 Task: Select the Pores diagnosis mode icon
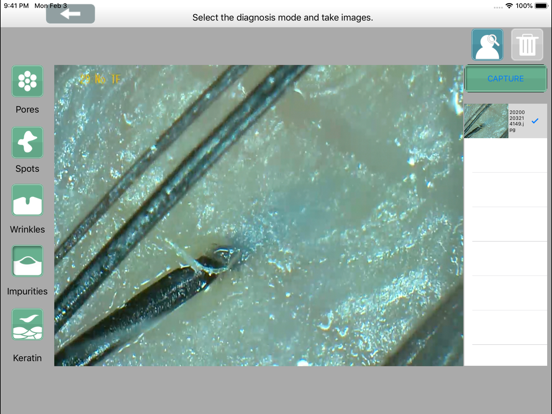[27, 81]
